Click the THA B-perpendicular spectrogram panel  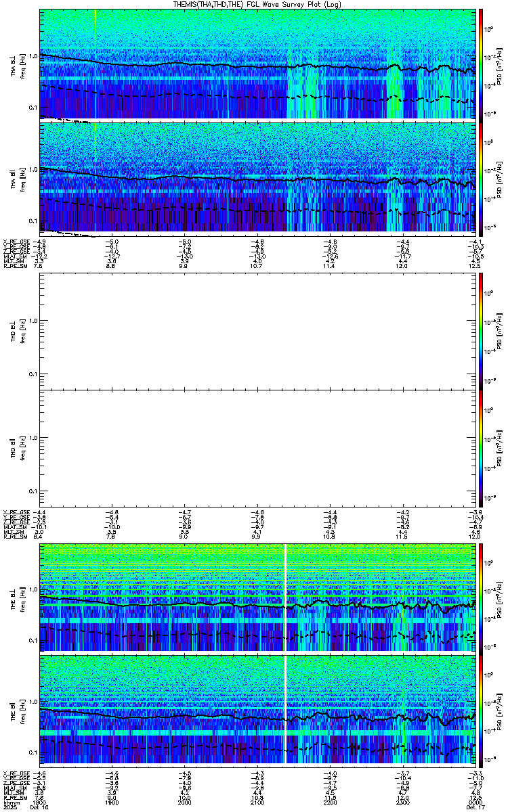coord(257,64)
